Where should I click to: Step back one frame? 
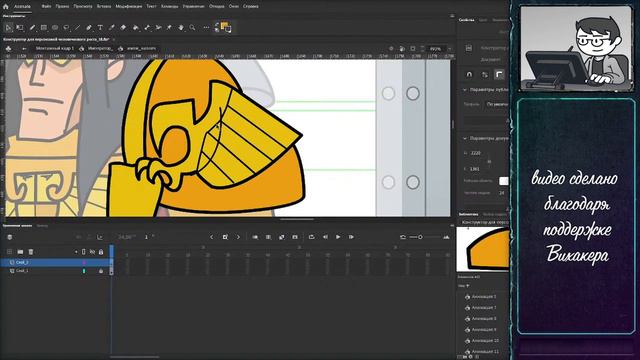(325, 237)
